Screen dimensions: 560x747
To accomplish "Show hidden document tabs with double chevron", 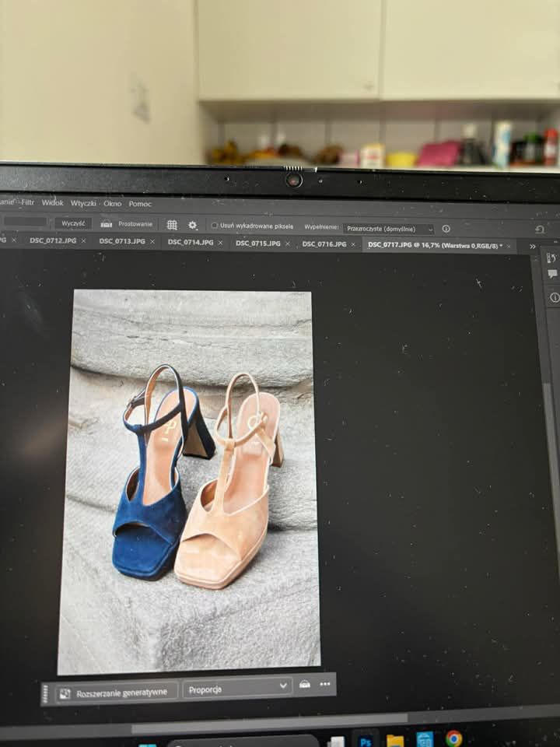I will click(x=533, y=246).
